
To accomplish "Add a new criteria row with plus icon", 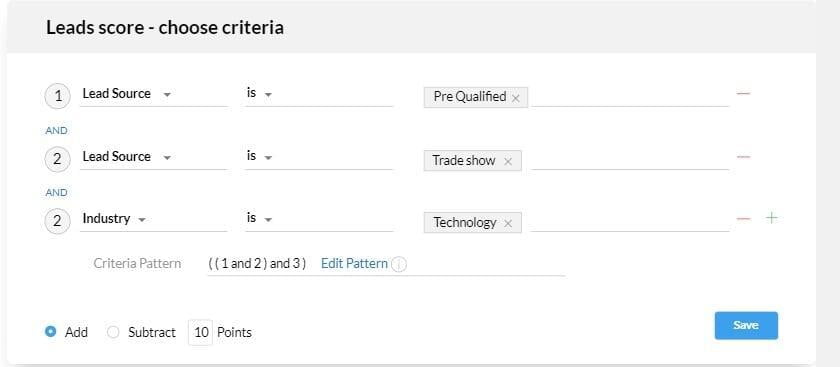I will (771, 218).
